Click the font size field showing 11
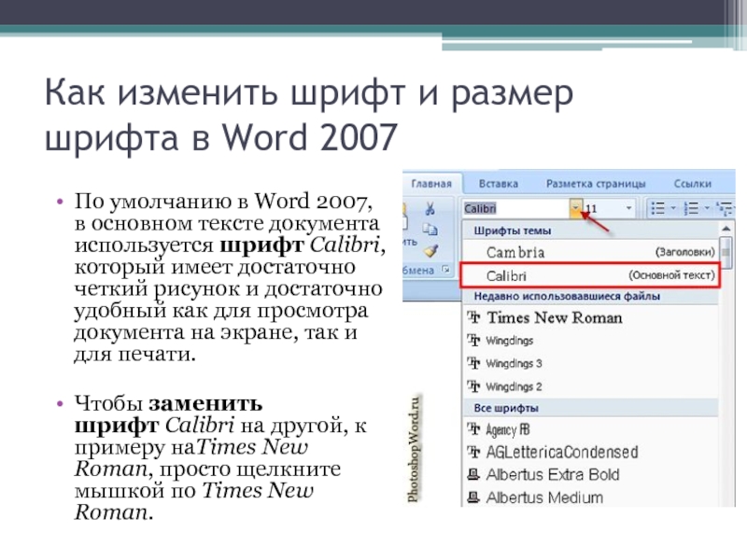 pyautogui.click(x=602, y=208)
